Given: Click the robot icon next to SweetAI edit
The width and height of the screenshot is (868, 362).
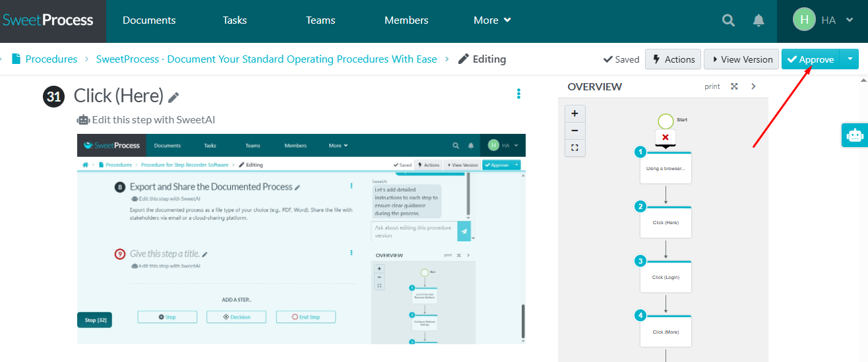Looking at the screenshot, I should click(x=83, y=120).
